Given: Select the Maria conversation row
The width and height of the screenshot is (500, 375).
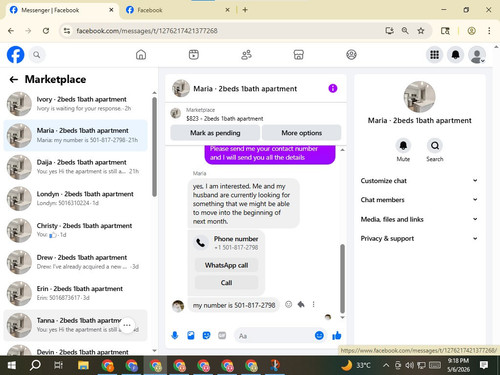Looking at the screenshot, I should pyautogui.click(x=75, y=135).
